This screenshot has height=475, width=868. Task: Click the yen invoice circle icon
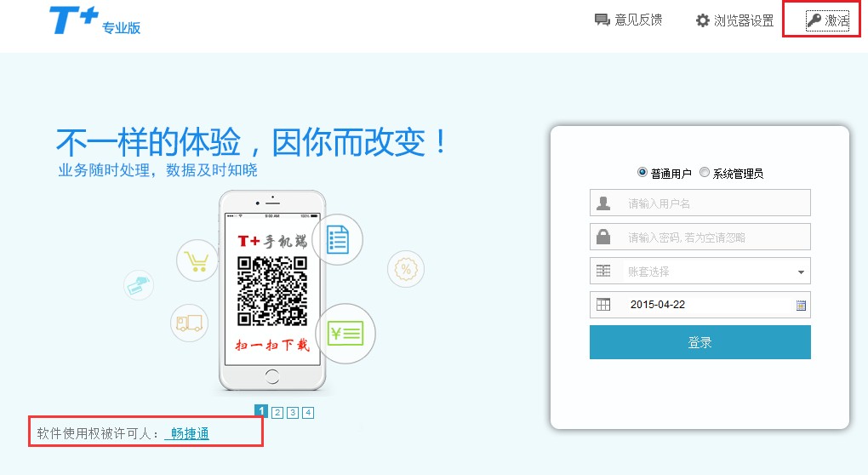[x=345, y=334]
